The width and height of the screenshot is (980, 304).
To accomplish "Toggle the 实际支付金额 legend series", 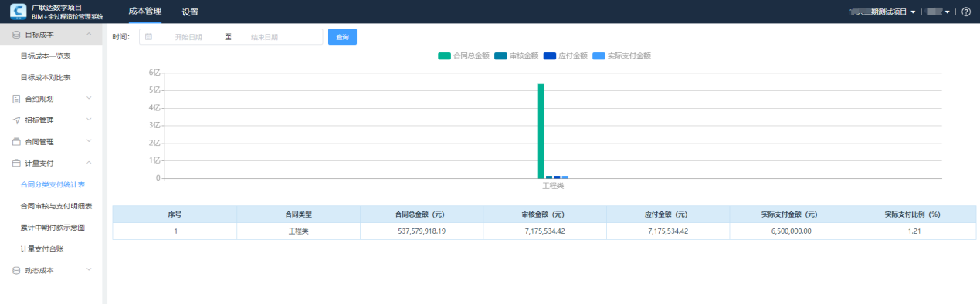I will pyautogui.click(x=621, y=56).
